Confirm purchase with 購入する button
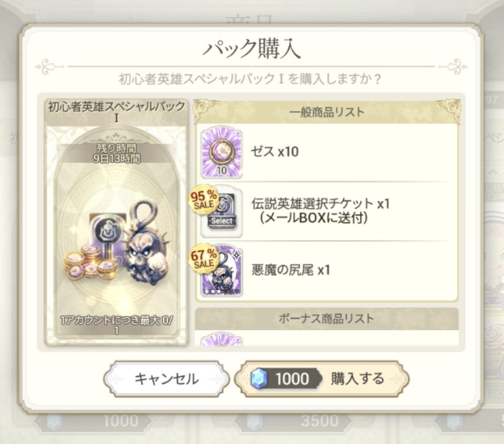Viewport: 504px width, 444px height. (321, 379)
